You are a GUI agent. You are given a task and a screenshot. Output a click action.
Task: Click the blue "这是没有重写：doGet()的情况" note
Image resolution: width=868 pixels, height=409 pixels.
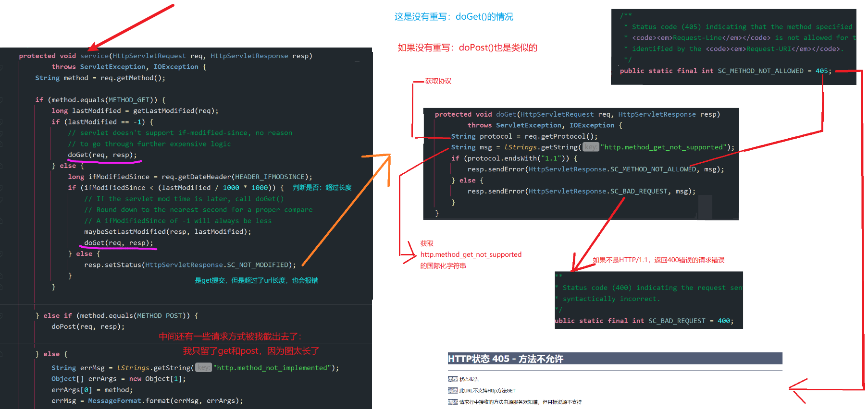coord(454,17)
